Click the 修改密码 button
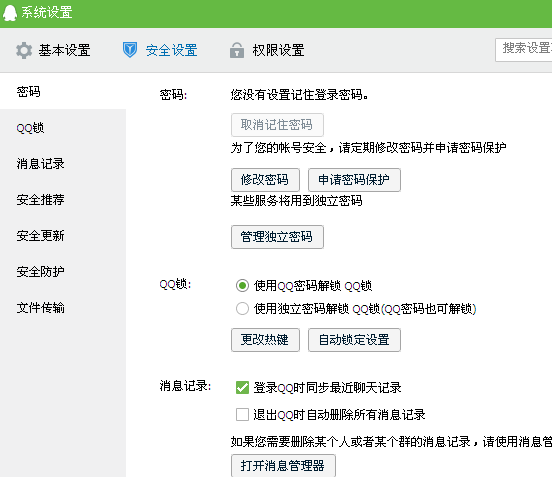Screen dimensions: 552x477 [265, 180]
